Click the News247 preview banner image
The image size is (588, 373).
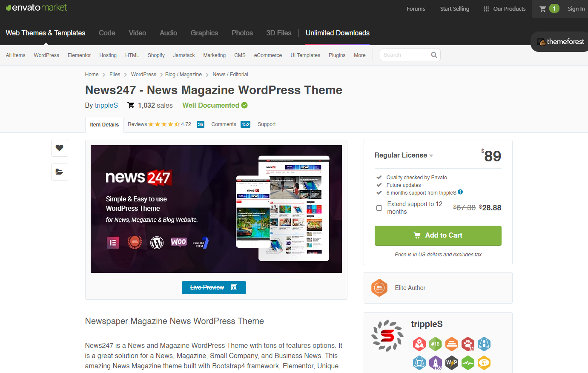tap(216, 209)
